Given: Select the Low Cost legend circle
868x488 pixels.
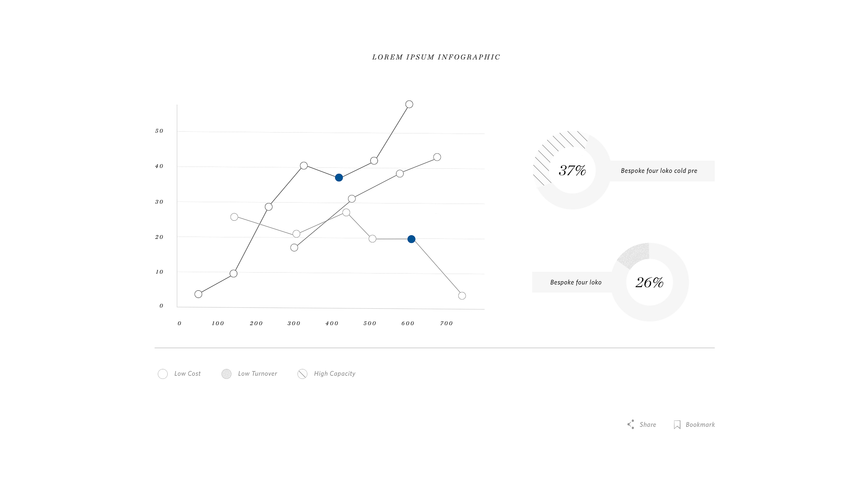Looking at the screenshot, I should 163,374.
